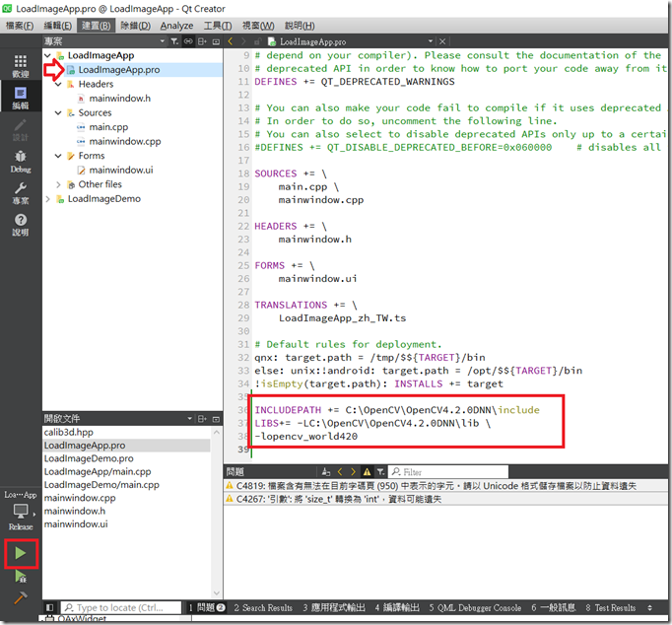
Task: Click the clear issues broom icon
Action: (326, 472)
